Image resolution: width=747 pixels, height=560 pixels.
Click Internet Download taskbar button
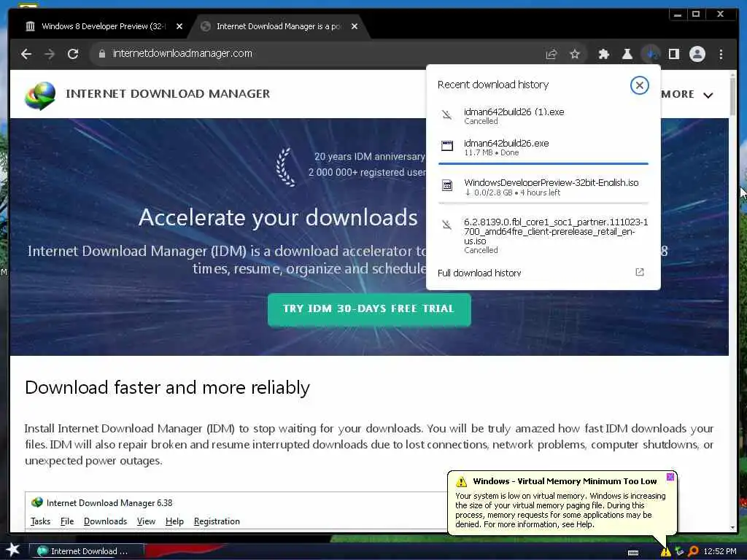87,551
